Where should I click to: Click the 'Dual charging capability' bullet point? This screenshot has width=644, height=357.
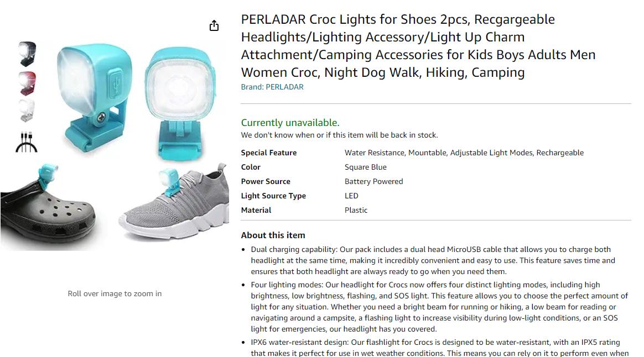[x=433, y=261]
